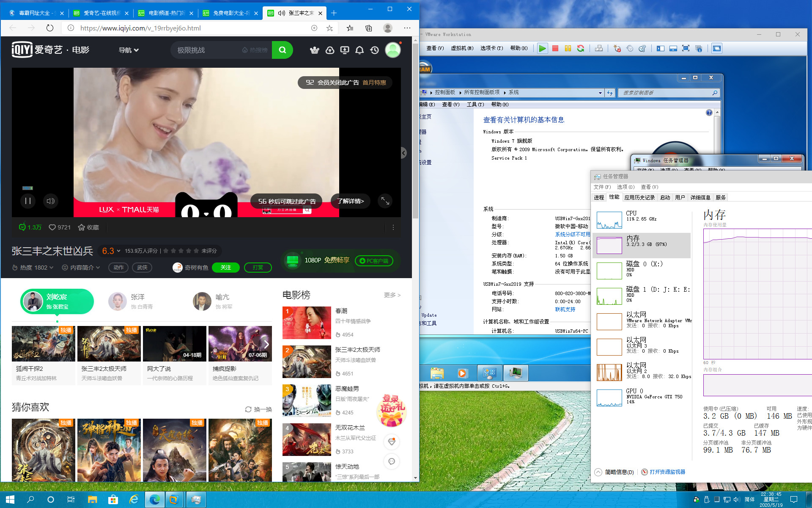Click 更多 link beside 电影榜
The width and height of the screenshot is (812, 508).
[392, 295]
